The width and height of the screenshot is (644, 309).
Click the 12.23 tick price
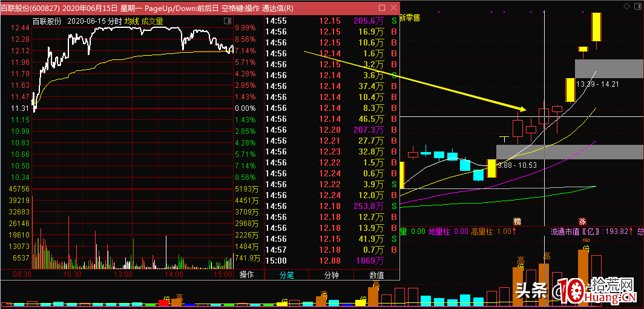[x=330, y=151]
